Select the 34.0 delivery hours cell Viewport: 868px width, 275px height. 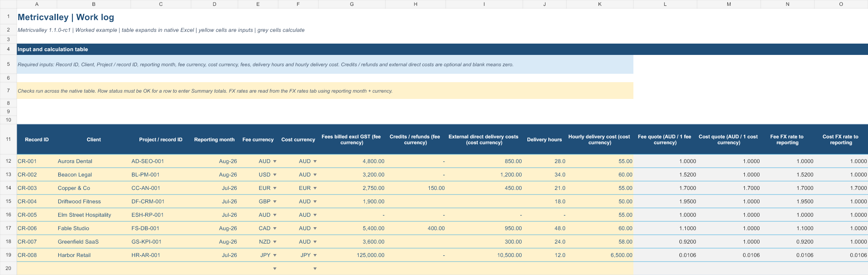545,175
